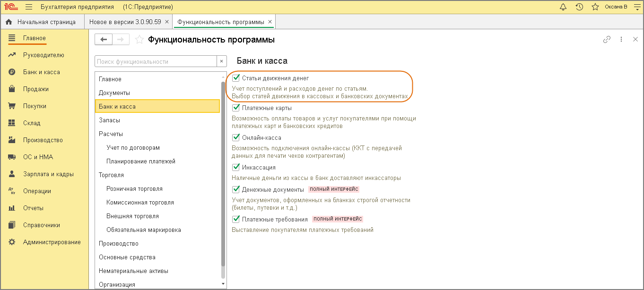Select Розничная торговля in list
The height and width of the screenshot is (290, 644).
click(x=157, y=188)
